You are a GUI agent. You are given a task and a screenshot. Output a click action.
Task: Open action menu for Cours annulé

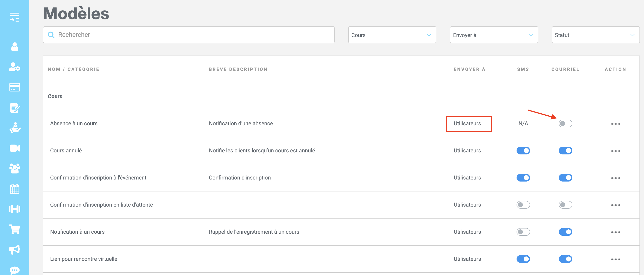click(x=616, y=151)
